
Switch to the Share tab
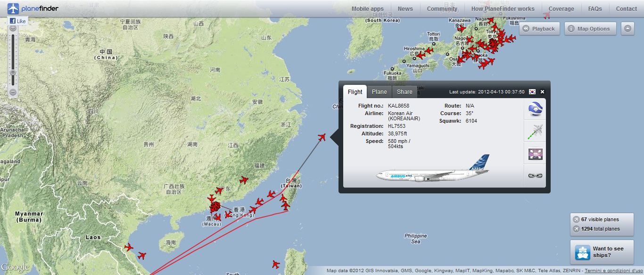coord(405,92)
